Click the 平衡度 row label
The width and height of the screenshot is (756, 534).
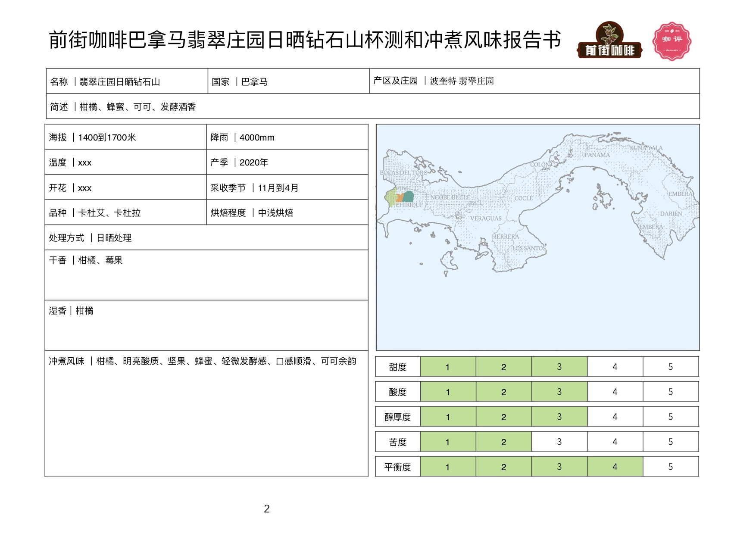point(398,467)
